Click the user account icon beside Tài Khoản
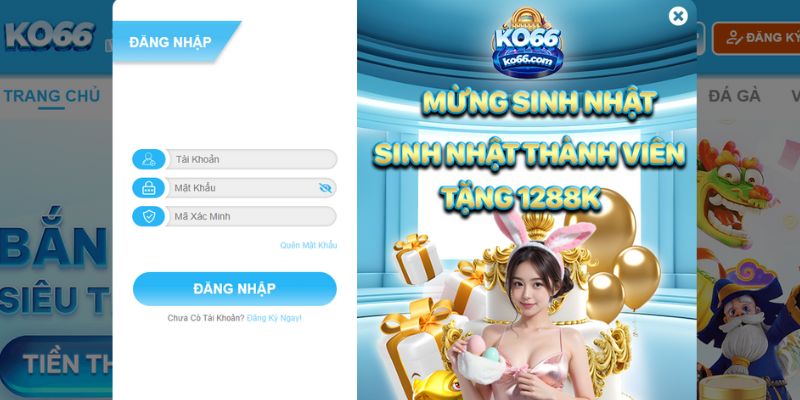800x400 pixels. [x=148, y=159]
